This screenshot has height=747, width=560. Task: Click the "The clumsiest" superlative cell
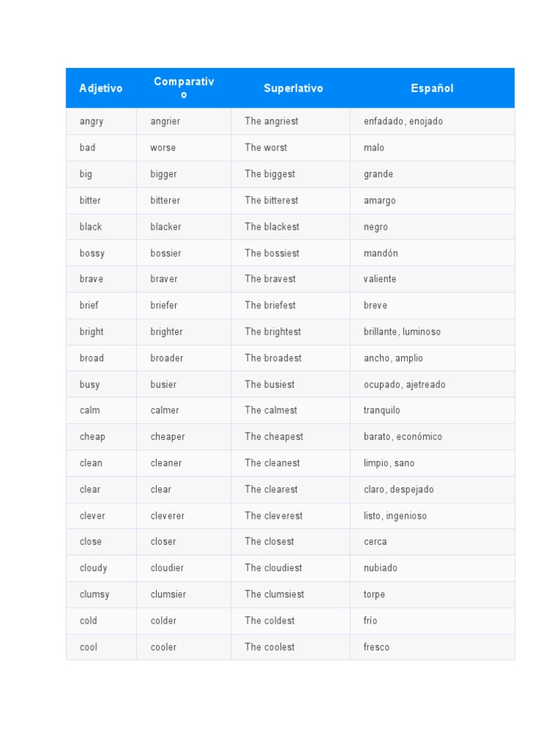[274, 594]
